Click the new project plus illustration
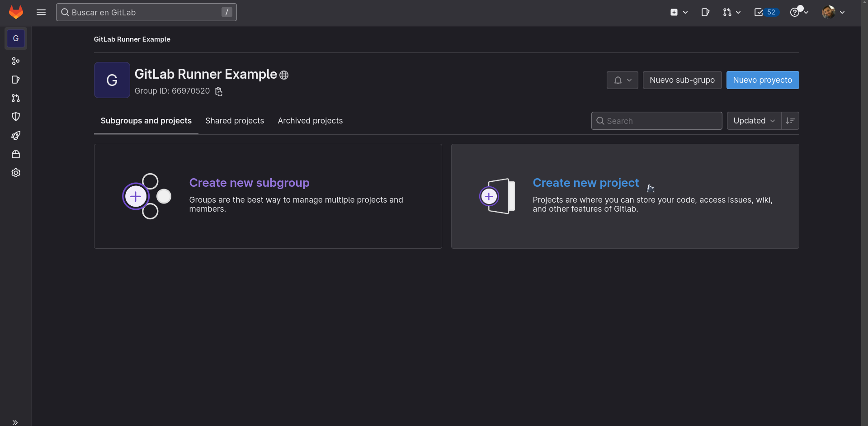Viewport: 868px width, 426px height. (497, 196)
